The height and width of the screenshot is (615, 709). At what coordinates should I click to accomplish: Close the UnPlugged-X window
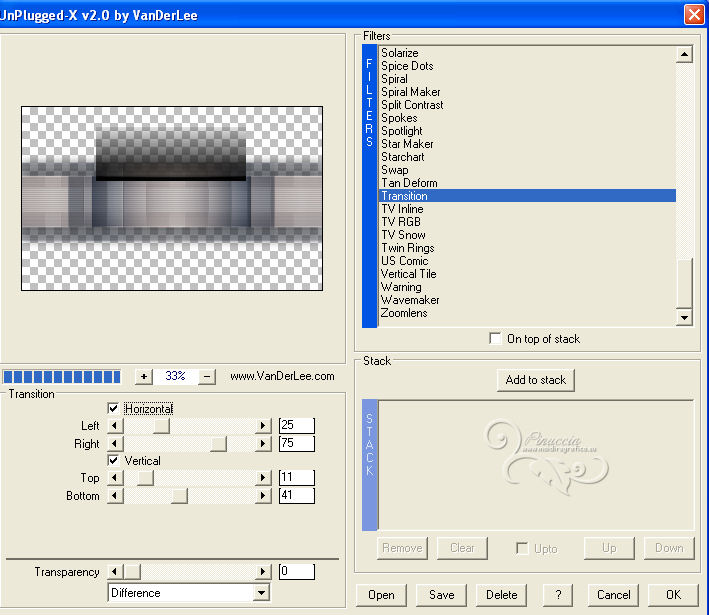tap(694, 14)
